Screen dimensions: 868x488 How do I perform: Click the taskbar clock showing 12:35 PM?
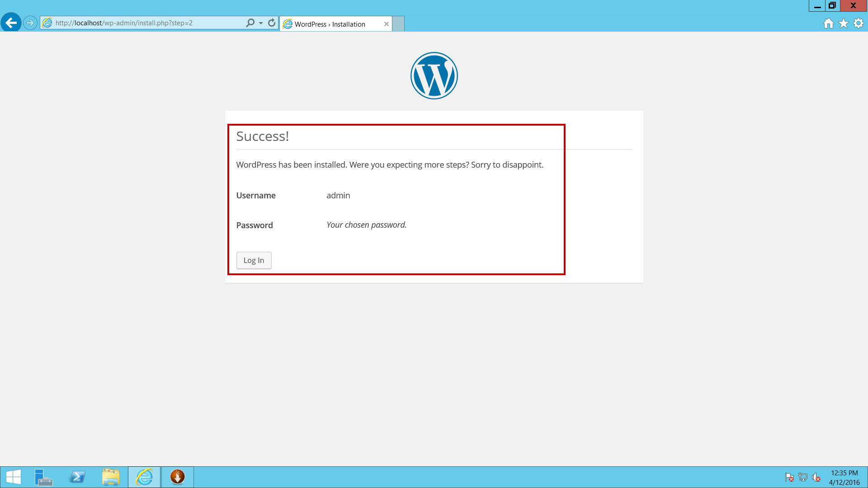[844, 478]
